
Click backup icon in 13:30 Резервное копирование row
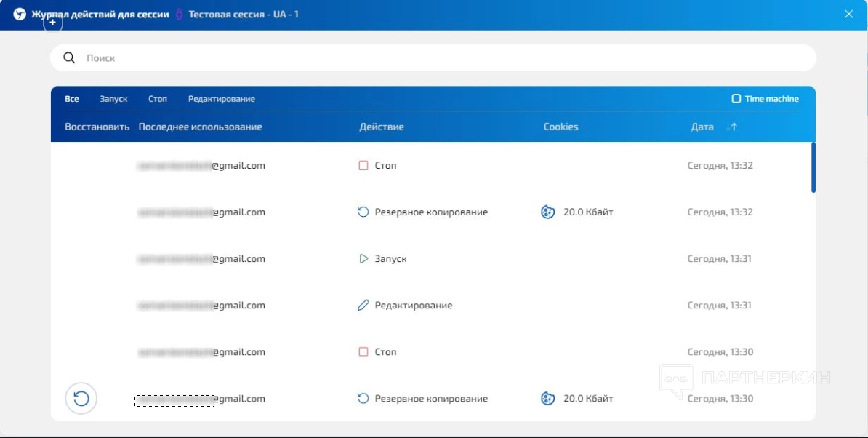pyautogui.click(x=363, y=398)
